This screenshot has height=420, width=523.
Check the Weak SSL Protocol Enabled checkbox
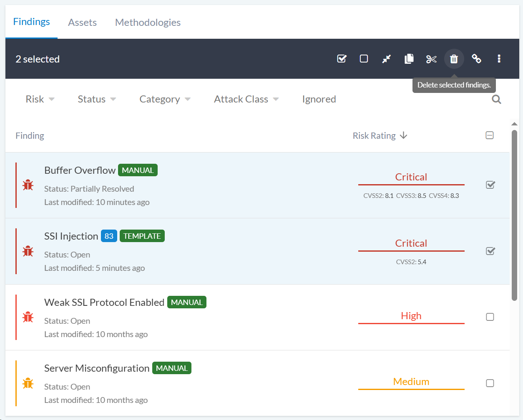(490, 317)
